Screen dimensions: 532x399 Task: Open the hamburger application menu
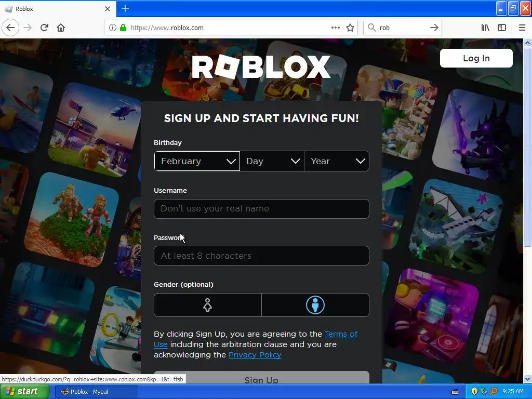(x=522, y=28)
